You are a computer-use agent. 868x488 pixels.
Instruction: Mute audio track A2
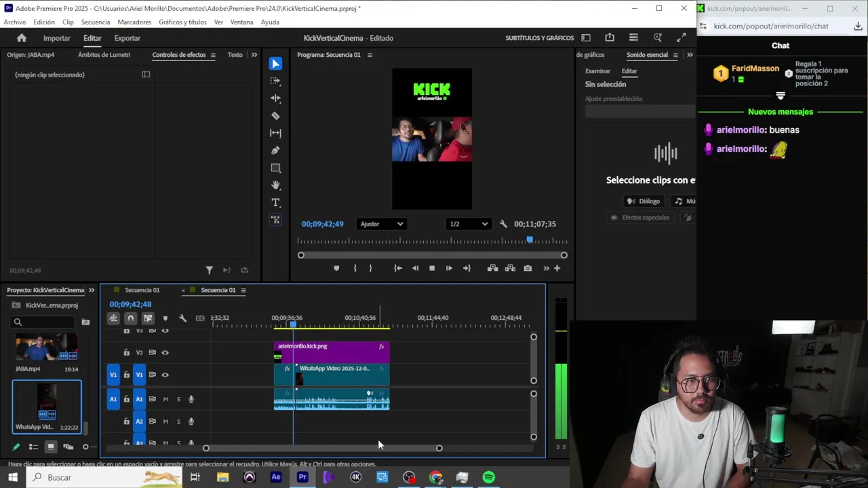coord(165,422)
